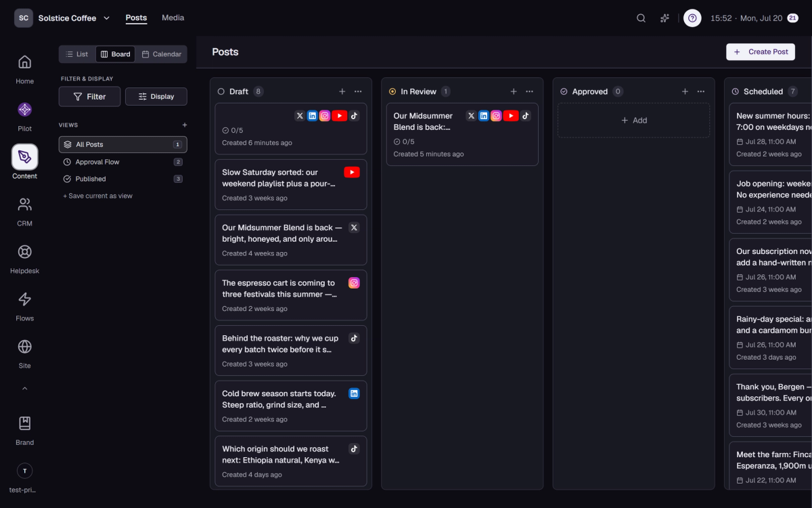812x508 pixels.
Task: Open Approved column more options
Action: 701,91
